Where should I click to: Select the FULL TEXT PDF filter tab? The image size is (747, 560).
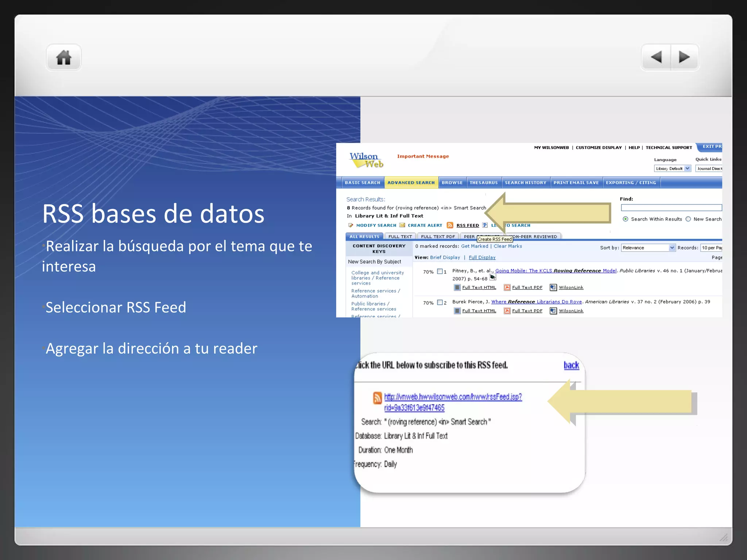pos(438,237)
